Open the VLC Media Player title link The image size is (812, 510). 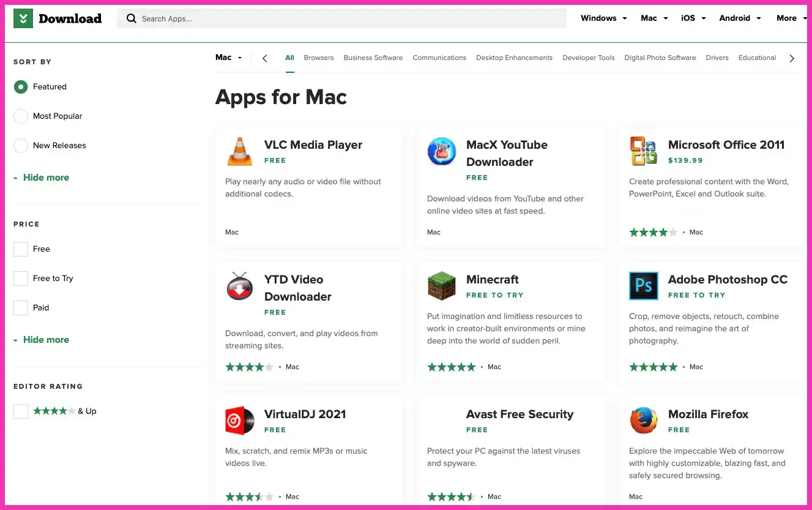click(313, 145)
